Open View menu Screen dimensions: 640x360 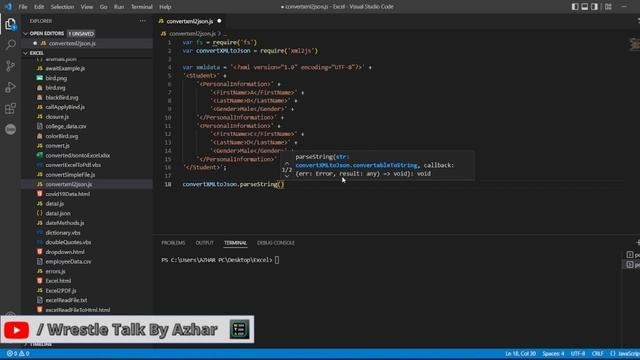pyautogui.click(x=87, y=7)
